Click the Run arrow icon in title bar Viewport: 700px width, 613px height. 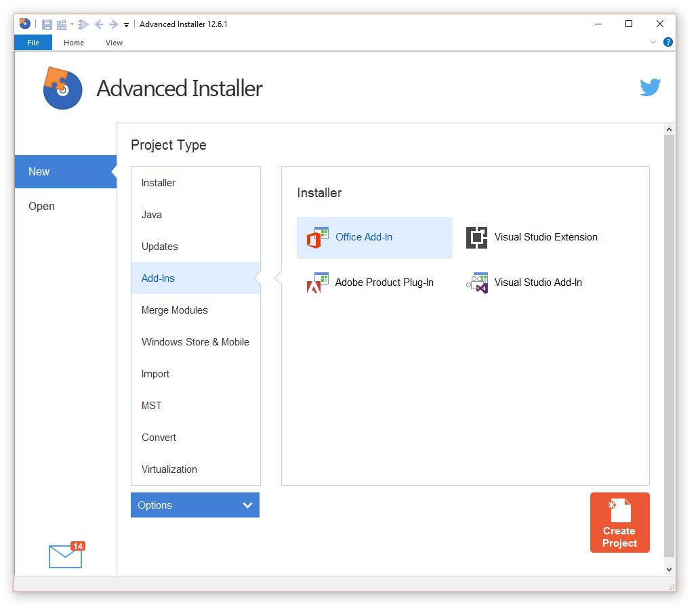tap(83, 24)
